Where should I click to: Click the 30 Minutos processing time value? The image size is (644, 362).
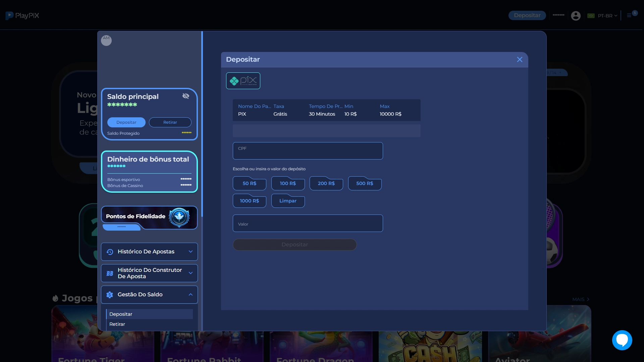(x=322, y=114)
